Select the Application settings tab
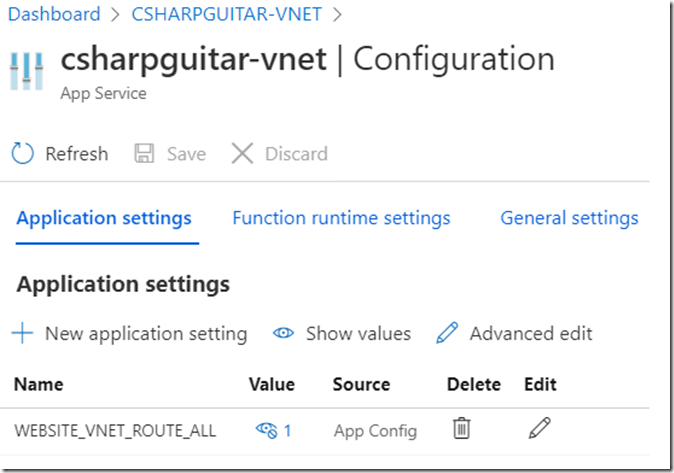This screenshot has height=473, width=674. [104, 218]
